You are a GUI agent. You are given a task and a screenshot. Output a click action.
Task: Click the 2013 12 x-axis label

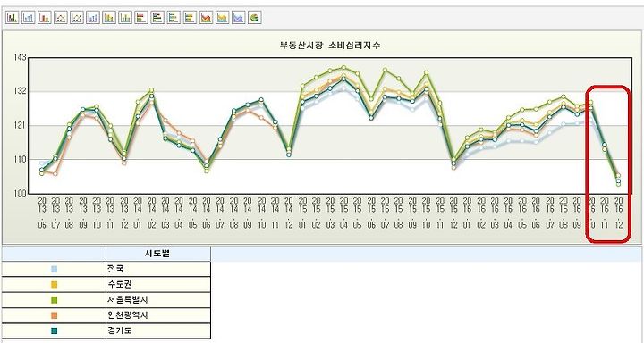pos(124,213)
